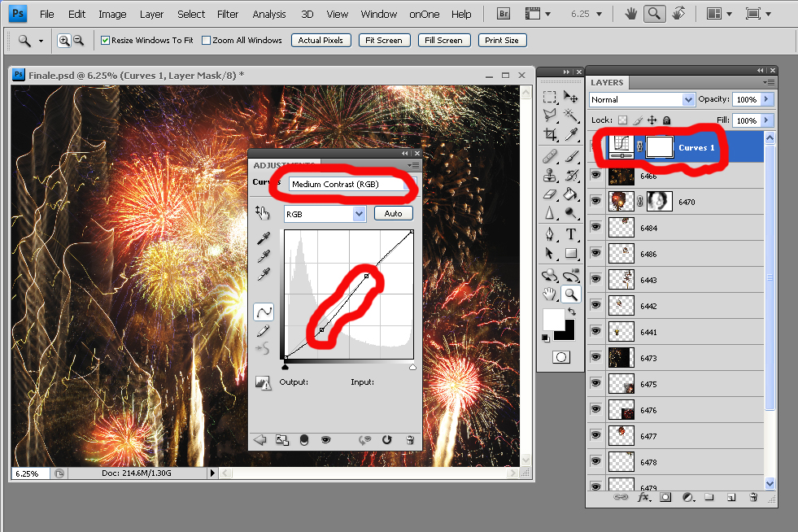Click the pencil draw-curve icon in Adjustments
Screen dimensions: 798x532
coord(264,331)
